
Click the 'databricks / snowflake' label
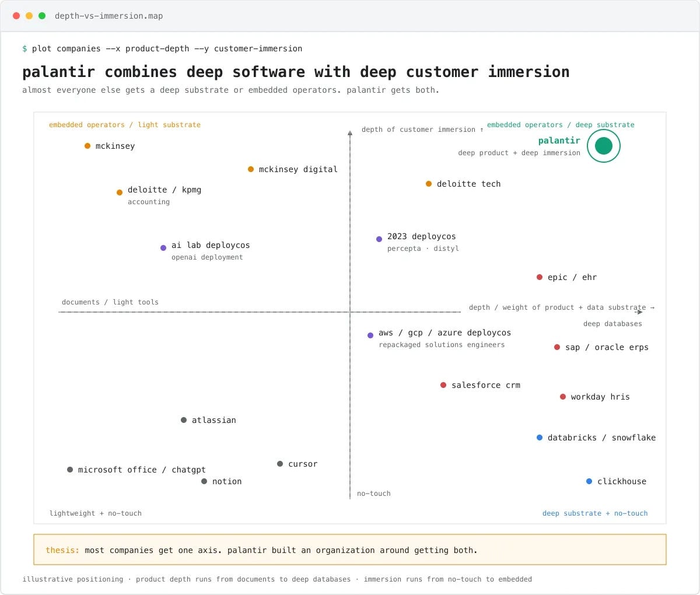click(x=601, y=437)
